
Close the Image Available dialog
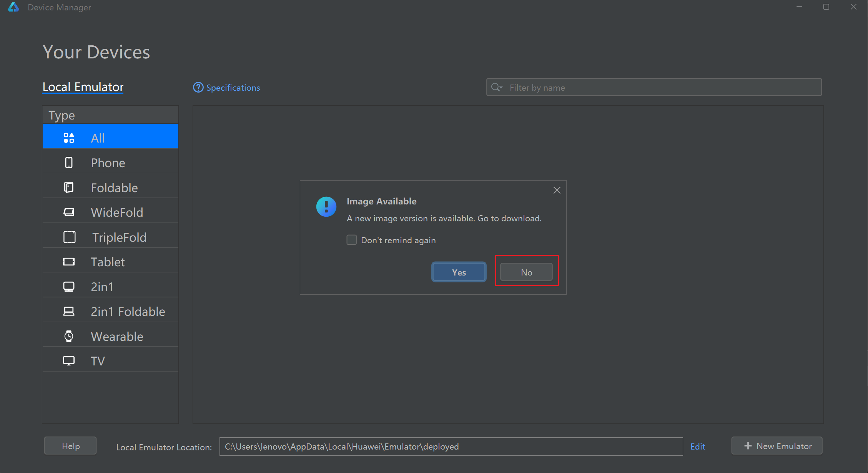click(x=557, y=190)
